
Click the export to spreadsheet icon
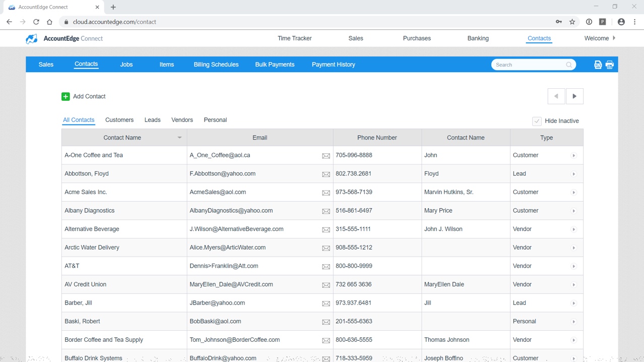pos(598,65)
